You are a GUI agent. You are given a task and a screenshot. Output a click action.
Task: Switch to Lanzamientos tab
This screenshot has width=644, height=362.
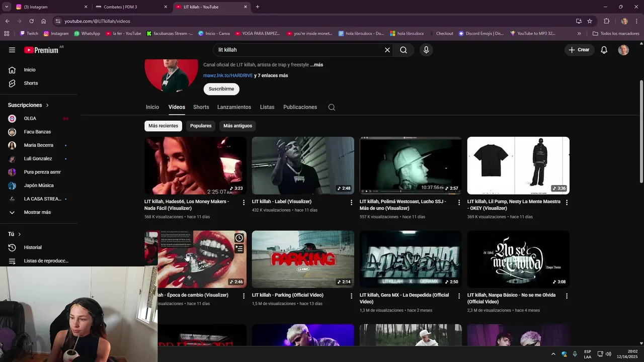(x=234, y=107)
